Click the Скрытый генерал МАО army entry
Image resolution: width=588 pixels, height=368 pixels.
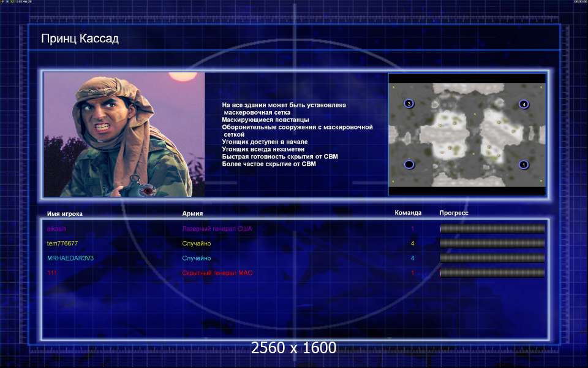point(217,273)
